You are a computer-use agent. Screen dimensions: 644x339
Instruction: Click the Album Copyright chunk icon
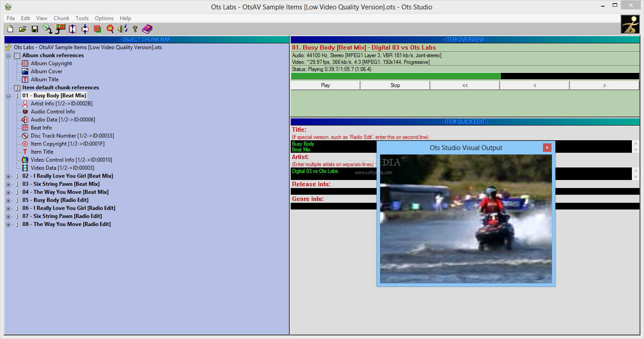coord(25,63)
